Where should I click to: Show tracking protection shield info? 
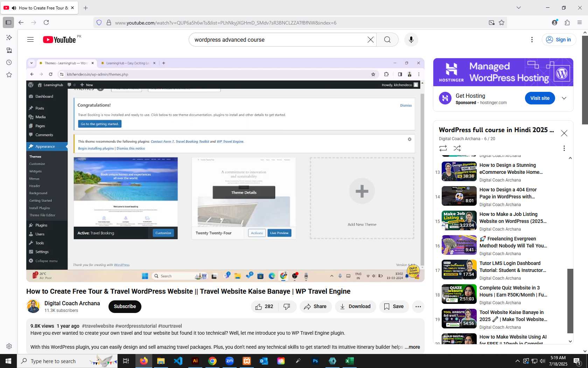click(99, 23)
